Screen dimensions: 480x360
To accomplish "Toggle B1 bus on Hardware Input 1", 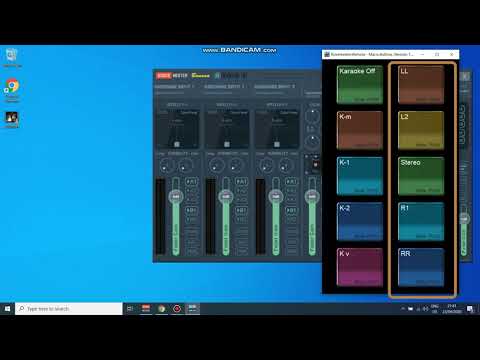I will [x=191, y=210].
